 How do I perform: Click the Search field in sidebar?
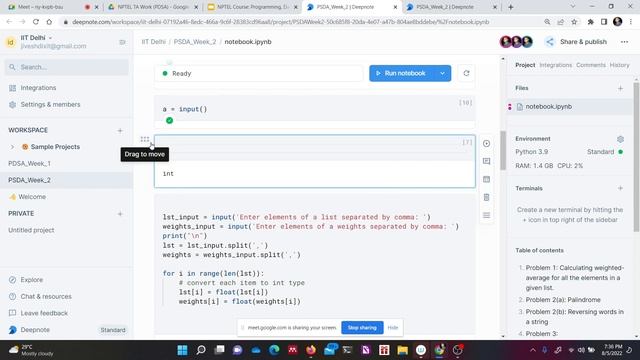(x=67, y=67)
